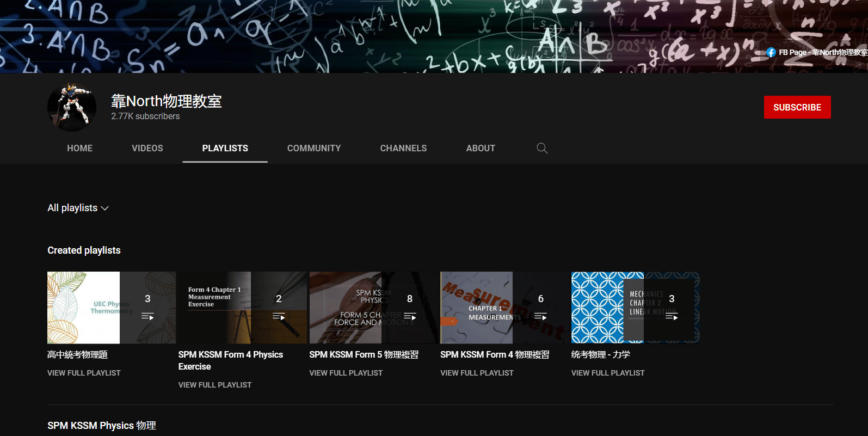
Task: Click the channel banner image
Action: [x=434, y=36]
